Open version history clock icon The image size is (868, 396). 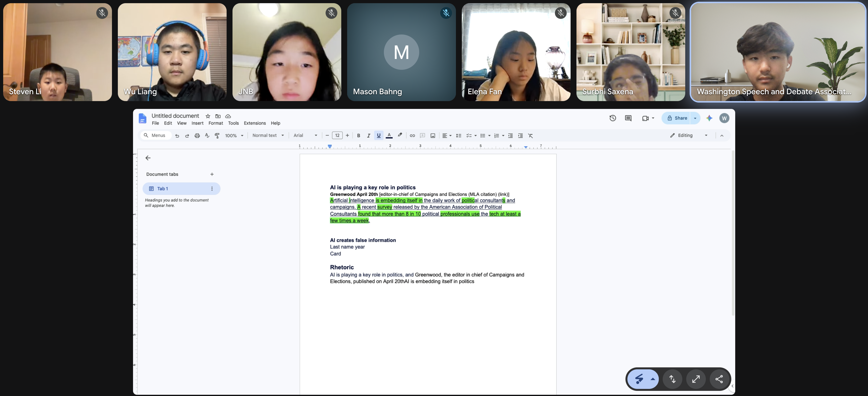pos(613,118)
